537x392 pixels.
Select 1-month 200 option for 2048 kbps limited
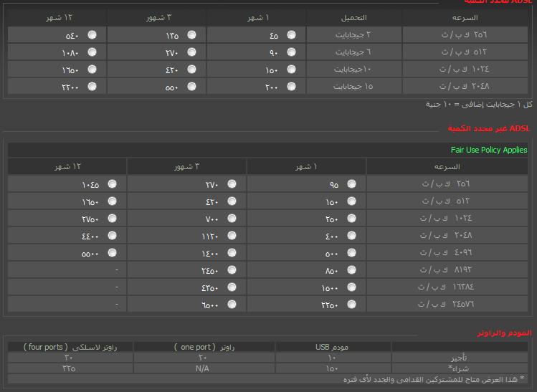click(x=292, y=86)
